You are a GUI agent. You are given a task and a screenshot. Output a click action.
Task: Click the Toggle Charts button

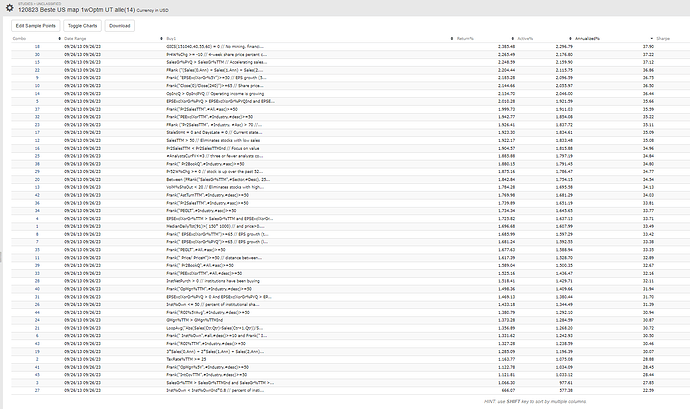point(82,26)
